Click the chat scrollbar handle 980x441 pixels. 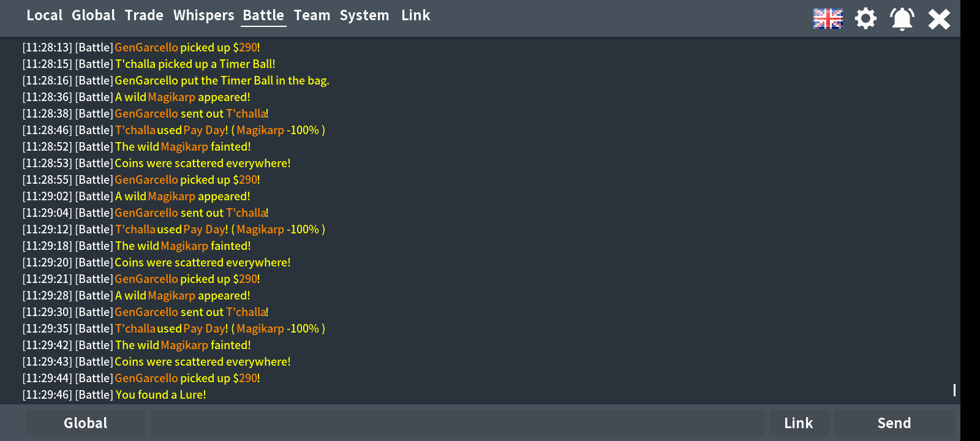point(954,390)
